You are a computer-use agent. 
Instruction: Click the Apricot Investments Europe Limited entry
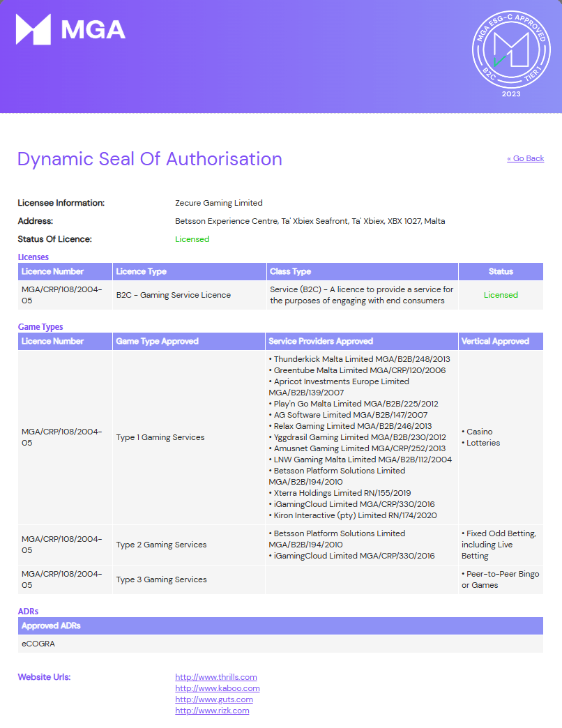[x=339, y=387]
